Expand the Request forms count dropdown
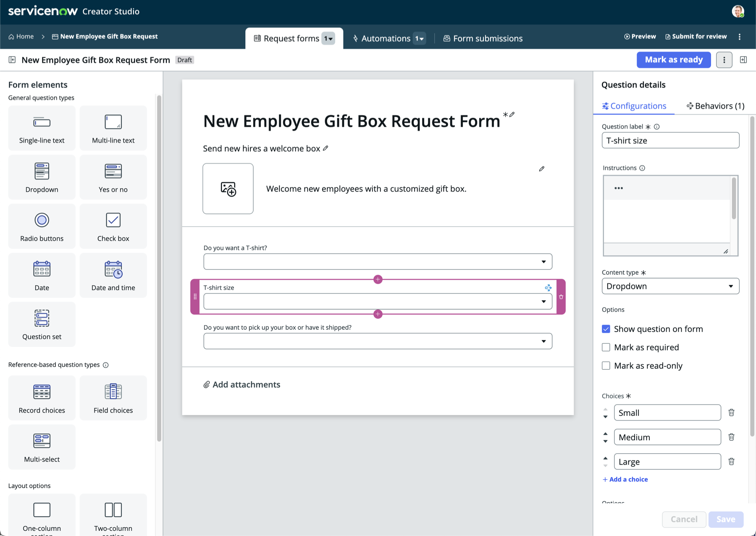The width and height of the screenshot is (756, 536). coord(328,38)
